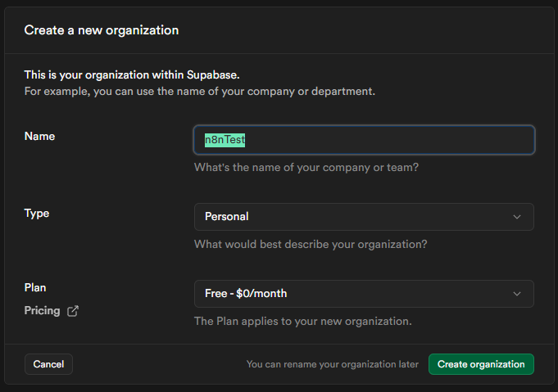Image resolution: width=558 pixels, height=392 pixels.
Task: Click the external link icon beside Pricing
Action: tap(73, 311)
